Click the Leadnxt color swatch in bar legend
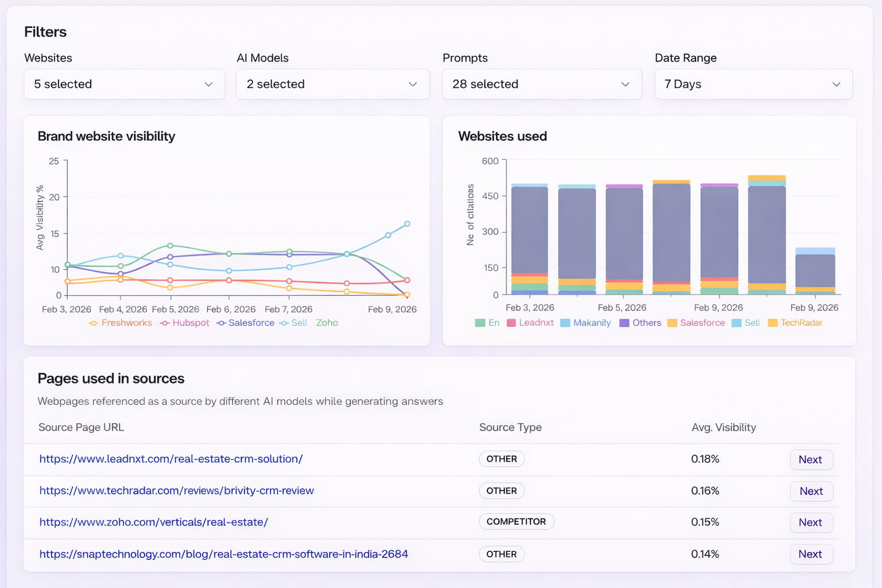This screenshot has height=588, width=882. 512,323
